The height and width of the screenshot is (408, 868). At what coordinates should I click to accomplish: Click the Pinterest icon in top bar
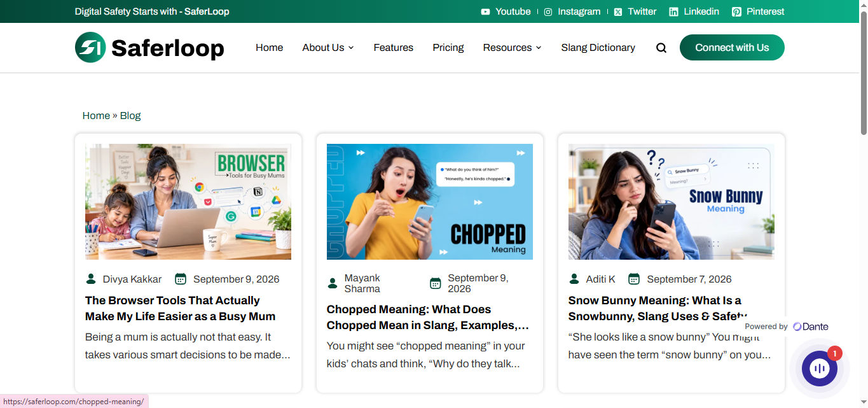coord(736,11)
